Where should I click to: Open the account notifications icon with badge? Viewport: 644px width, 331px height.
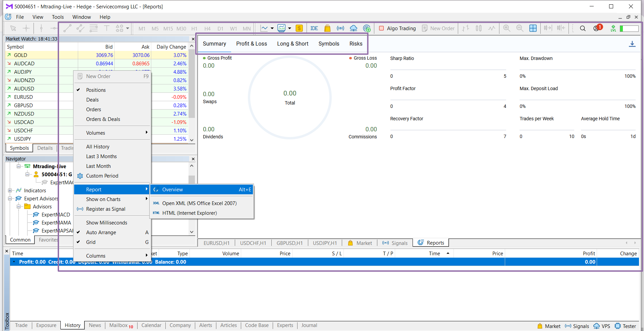[597, 28]
